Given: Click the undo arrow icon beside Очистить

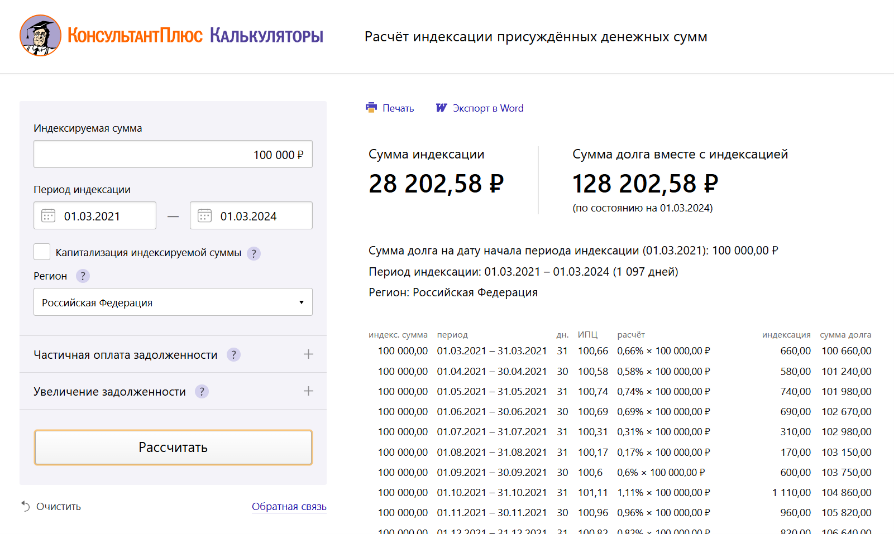Looking at the screenshot, I should pyautogui.click(x=26, y=506).
